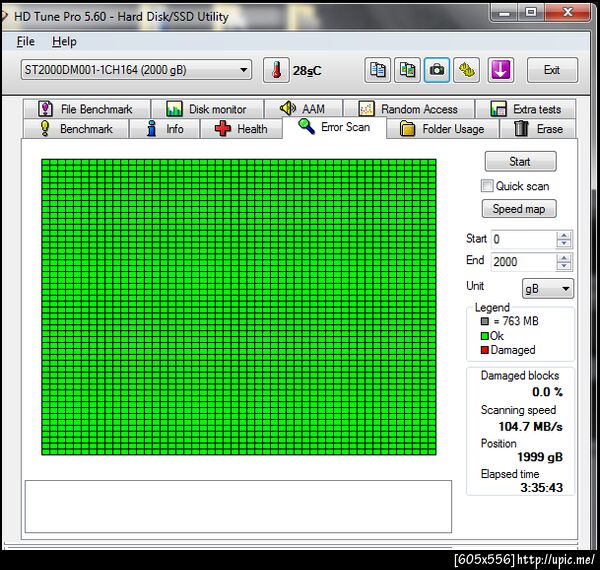Click the Erase trash can icon

click(x=521, y=129)
